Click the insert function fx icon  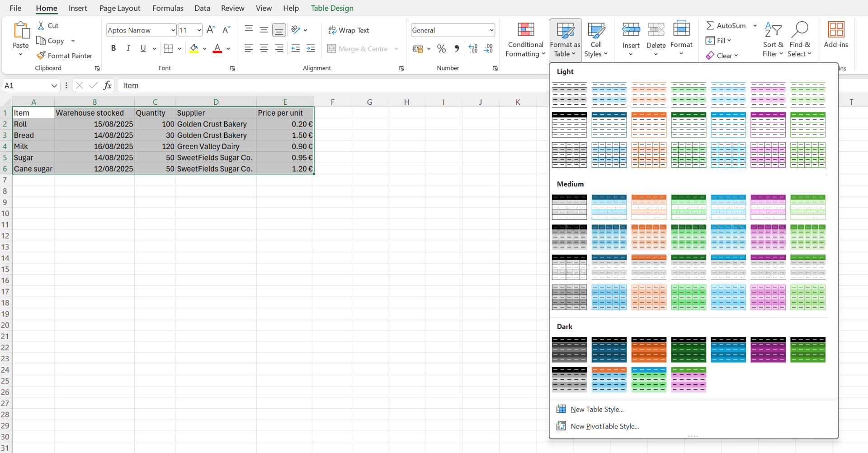[x=107, y=85]
